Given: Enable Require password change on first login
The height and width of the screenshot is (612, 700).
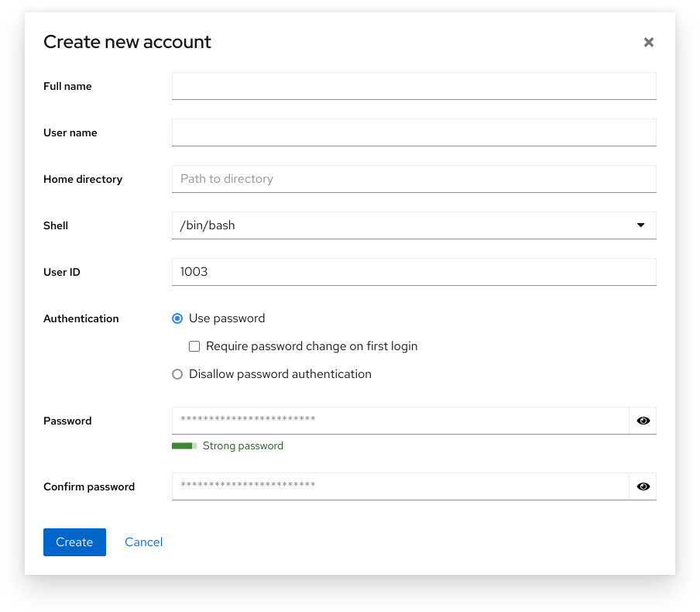Looking at the screenshot, I should point(194,346).
